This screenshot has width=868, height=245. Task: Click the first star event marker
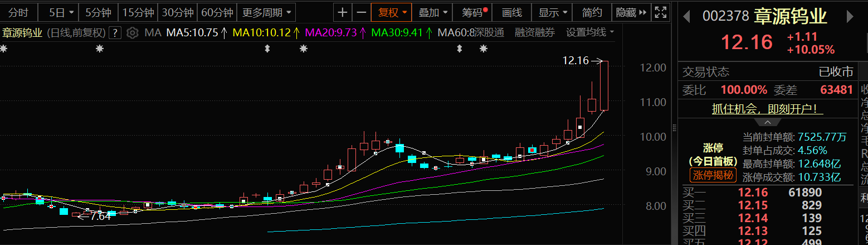[x=4, y=49]
